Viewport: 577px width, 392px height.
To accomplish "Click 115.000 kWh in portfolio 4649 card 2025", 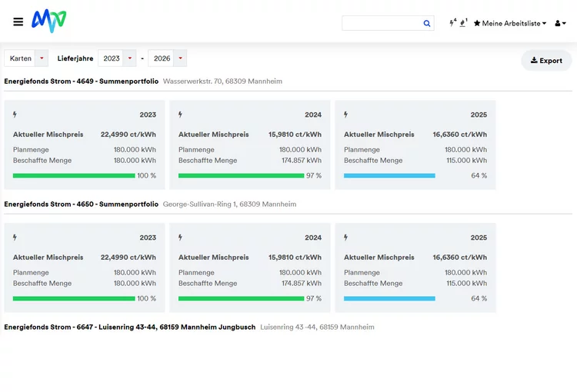I will point(467,161).
